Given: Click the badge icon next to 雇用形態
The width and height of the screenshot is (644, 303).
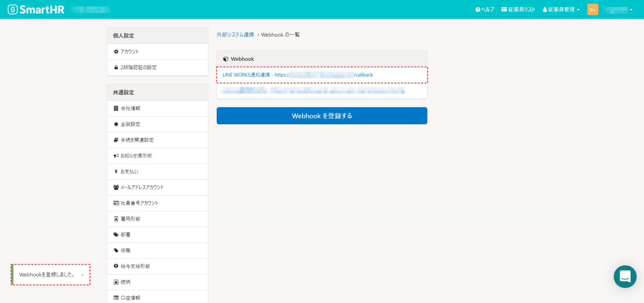Looking at the screenshot, I should pos(116,219).
